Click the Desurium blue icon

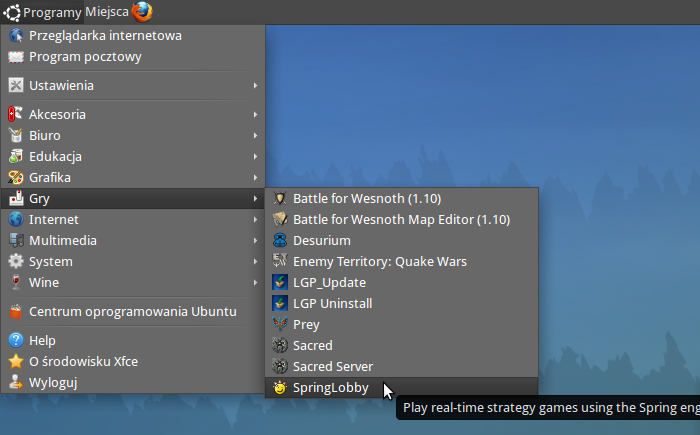(280, 240)
